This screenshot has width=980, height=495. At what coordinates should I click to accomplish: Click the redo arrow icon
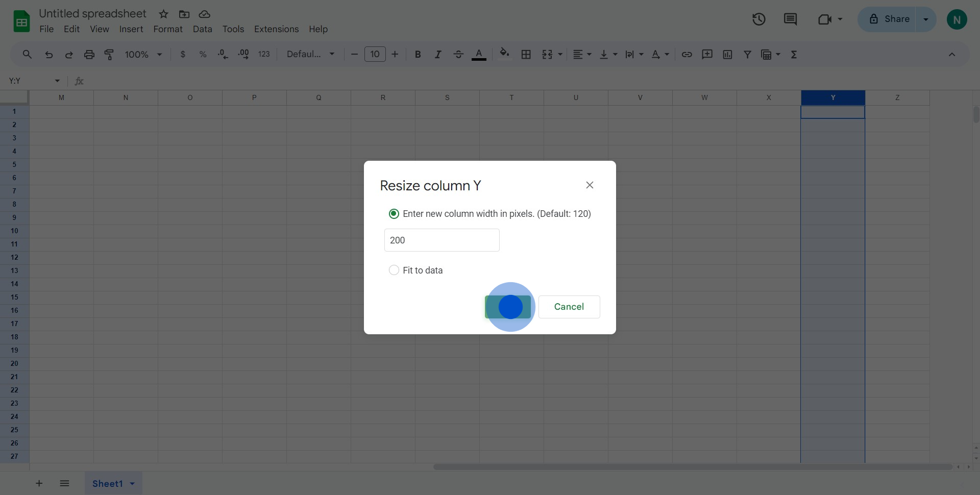(69, 54)
